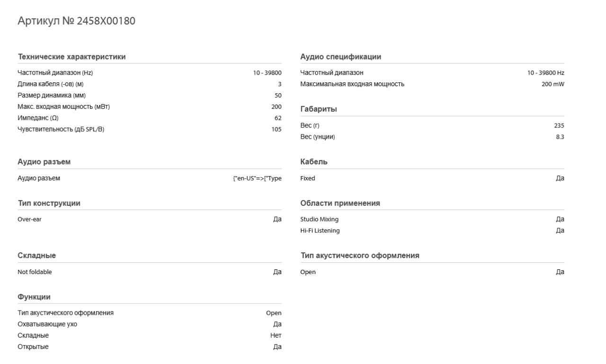Click the Импеданс (Ω) label
The width and height of the screenshot is (606, 364).
tap(38, 118)
